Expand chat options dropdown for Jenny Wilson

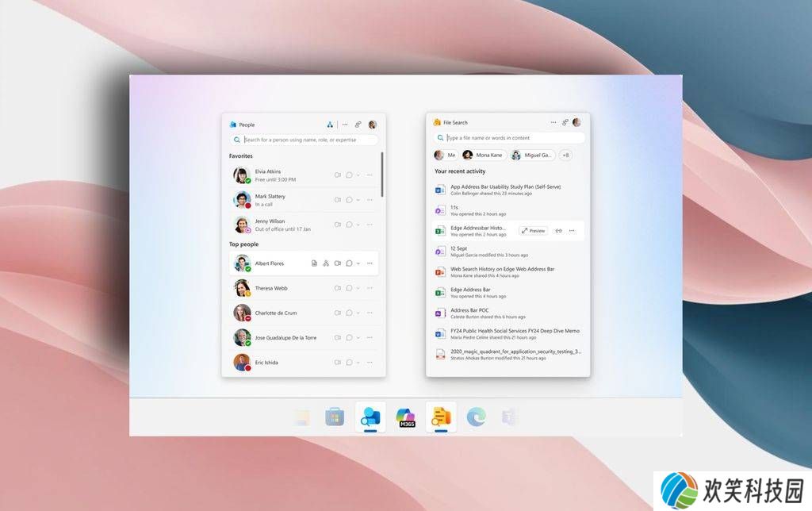point(358,225)
